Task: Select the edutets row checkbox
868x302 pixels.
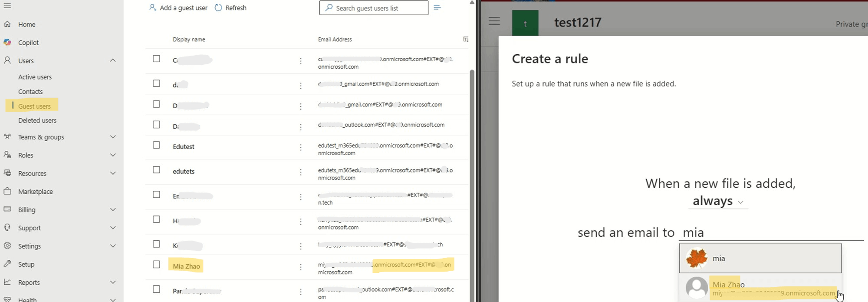Action: pyautogui.click(x=156, y=170)
